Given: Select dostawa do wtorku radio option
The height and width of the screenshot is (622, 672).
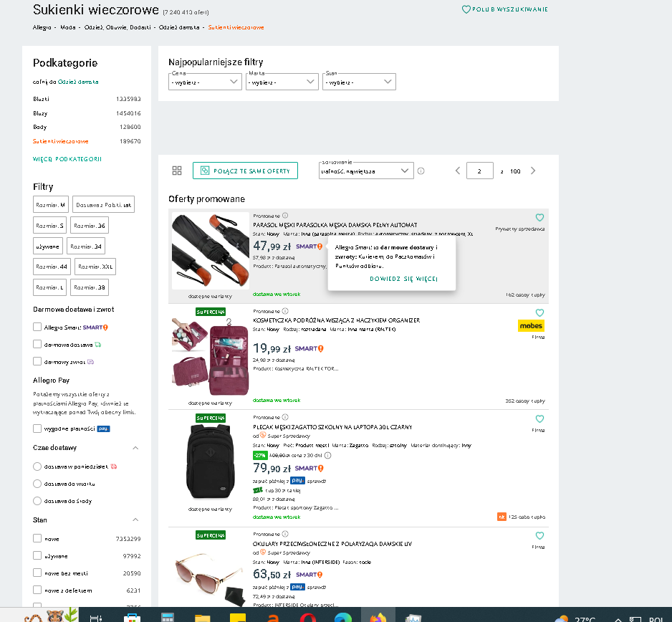Looking at the screenshot, I should [x=37, y=484].
